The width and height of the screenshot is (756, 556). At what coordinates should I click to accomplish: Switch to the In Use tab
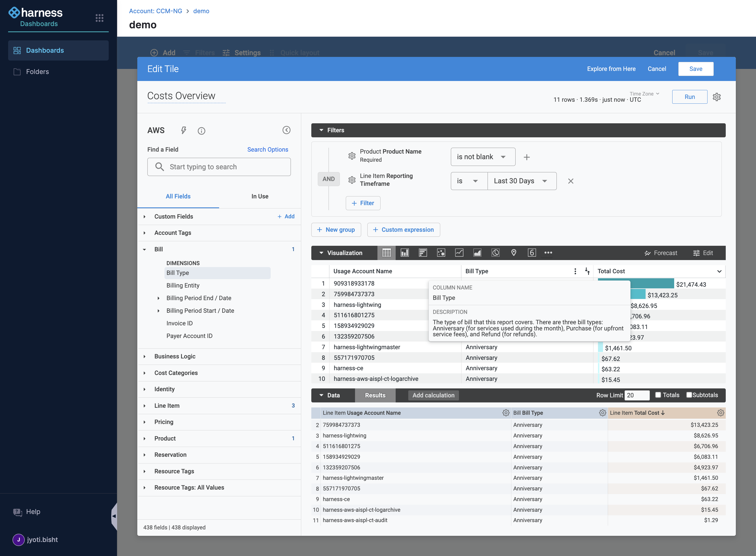point(260,196)
